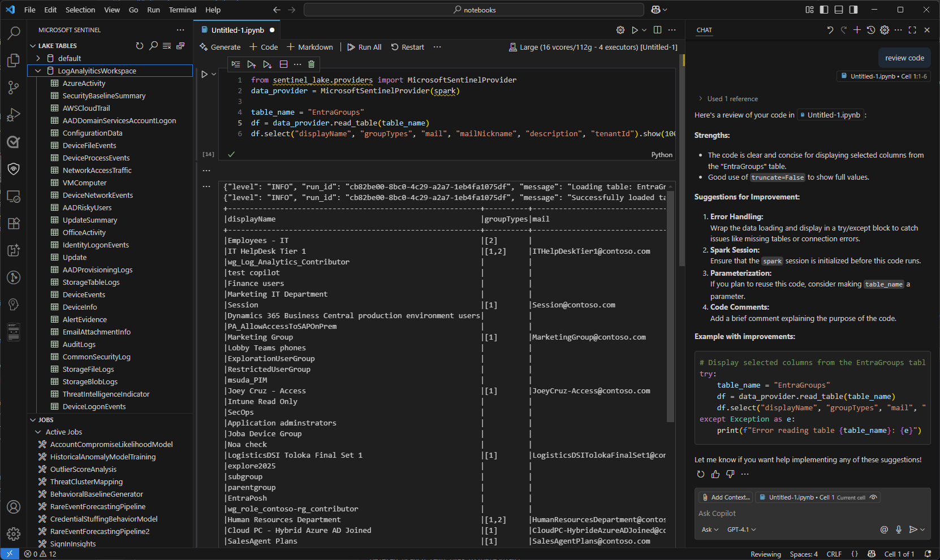
Task: Toggle the bottom panel layout button
Action: pos(839,10)
